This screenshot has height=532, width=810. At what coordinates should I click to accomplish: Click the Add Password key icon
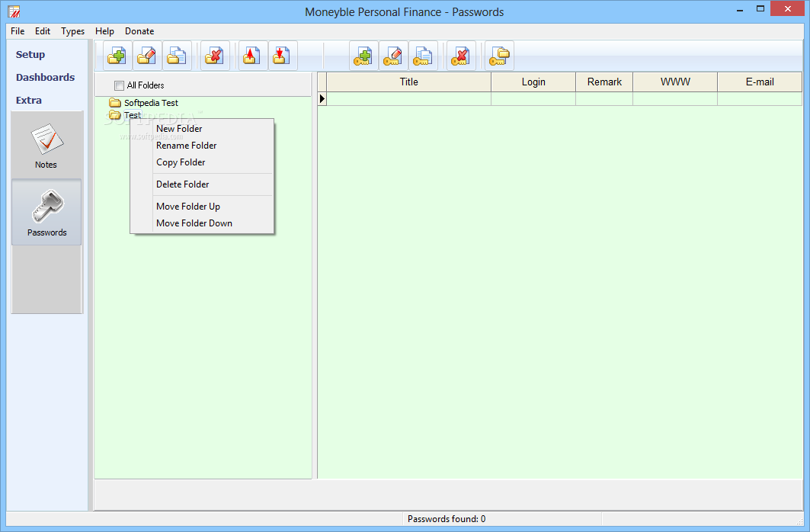pos(363,56)
